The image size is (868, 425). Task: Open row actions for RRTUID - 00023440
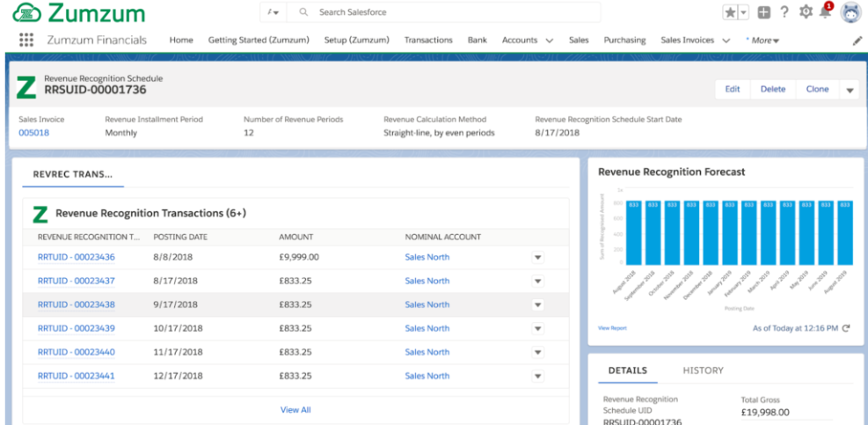click(x=537, y=353)
